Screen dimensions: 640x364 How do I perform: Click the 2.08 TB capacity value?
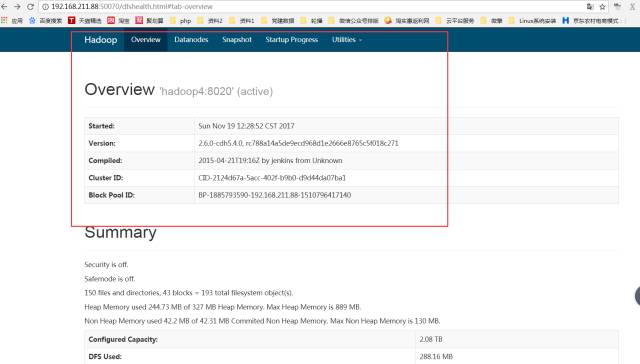click(431, 339)
